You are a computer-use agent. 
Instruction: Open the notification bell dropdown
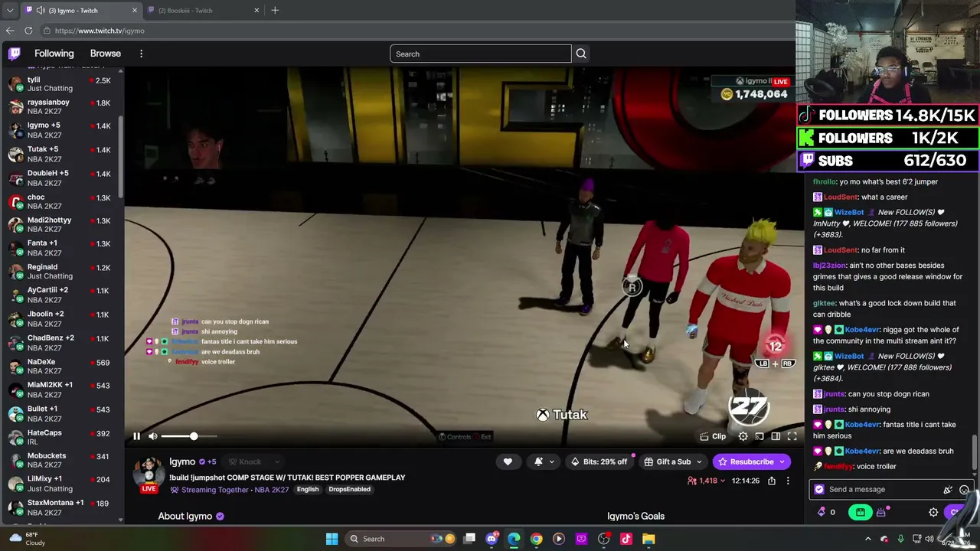pyautogui.click(x=543, y=461)
